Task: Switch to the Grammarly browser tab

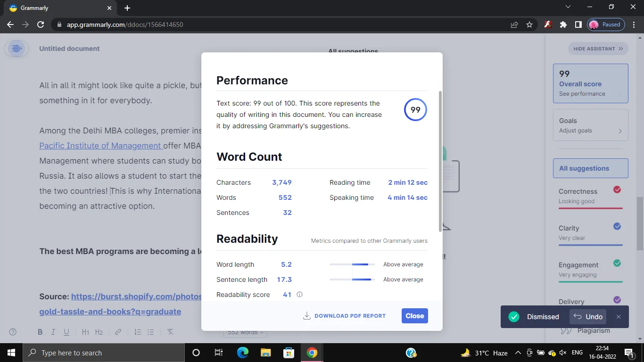Action: coord(57,8)
